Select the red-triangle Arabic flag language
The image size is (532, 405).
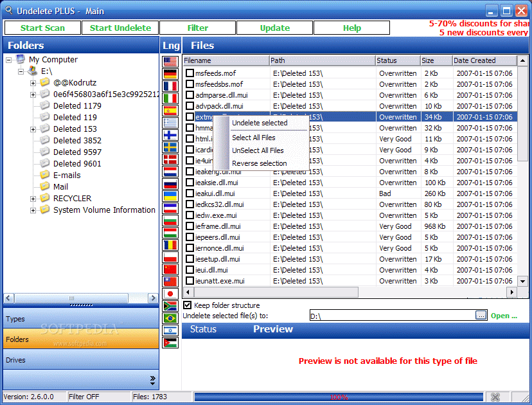[170, 343]
